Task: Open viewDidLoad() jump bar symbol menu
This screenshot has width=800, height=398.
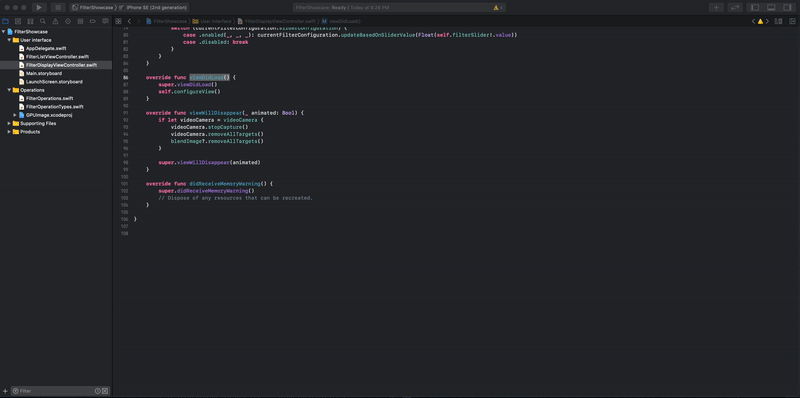Action: 341,21
